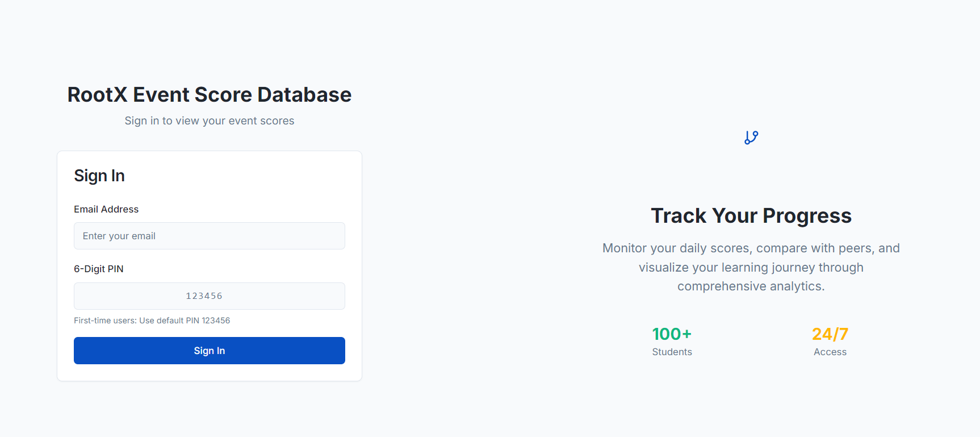Click the Sign In card heading
Image resolution: width=980 pixels, height=437 pixels.
tap(99, 176)
